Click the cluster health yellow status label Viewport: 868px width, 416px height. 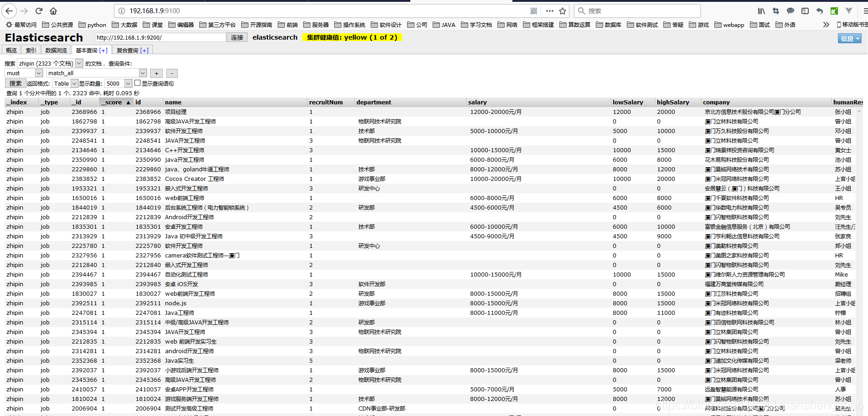(x=352, y=37)
